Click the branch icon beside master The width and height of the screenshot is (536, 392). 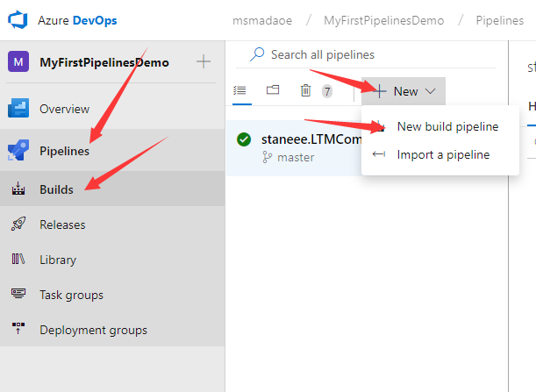click(268, 157)
